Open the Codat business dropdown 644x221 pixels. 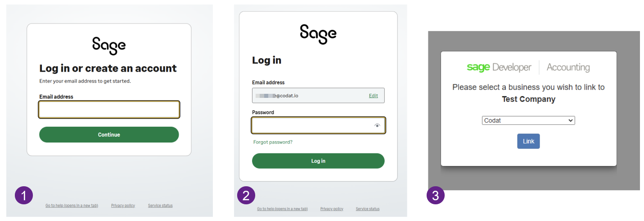click(x=528, y=120)
